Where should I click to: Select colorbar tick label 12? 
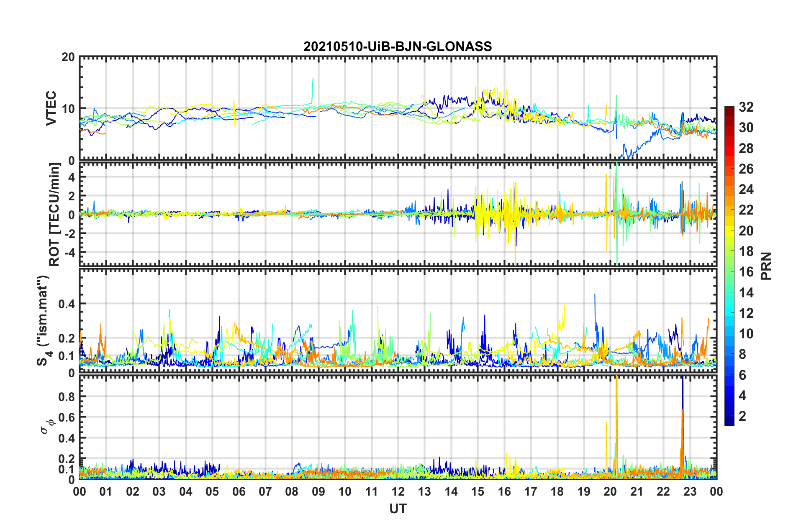(746, 313)
